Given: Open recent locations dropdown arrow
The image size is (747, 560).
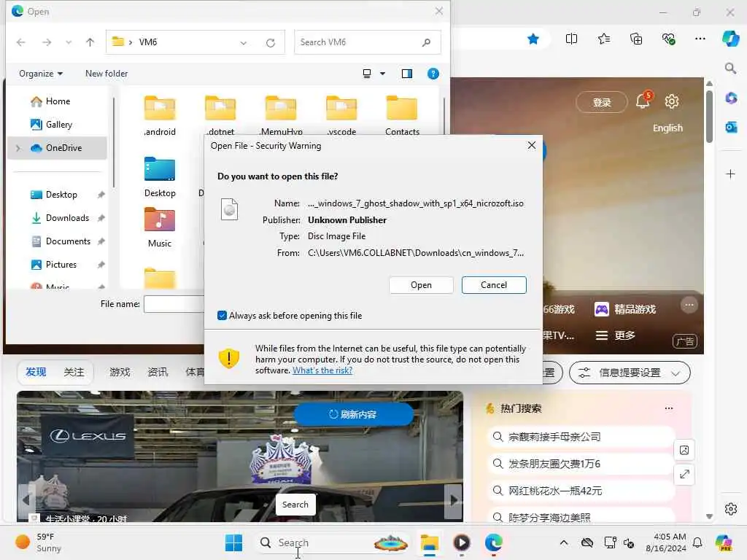Looking at the screenshot, I should point(69,42).
